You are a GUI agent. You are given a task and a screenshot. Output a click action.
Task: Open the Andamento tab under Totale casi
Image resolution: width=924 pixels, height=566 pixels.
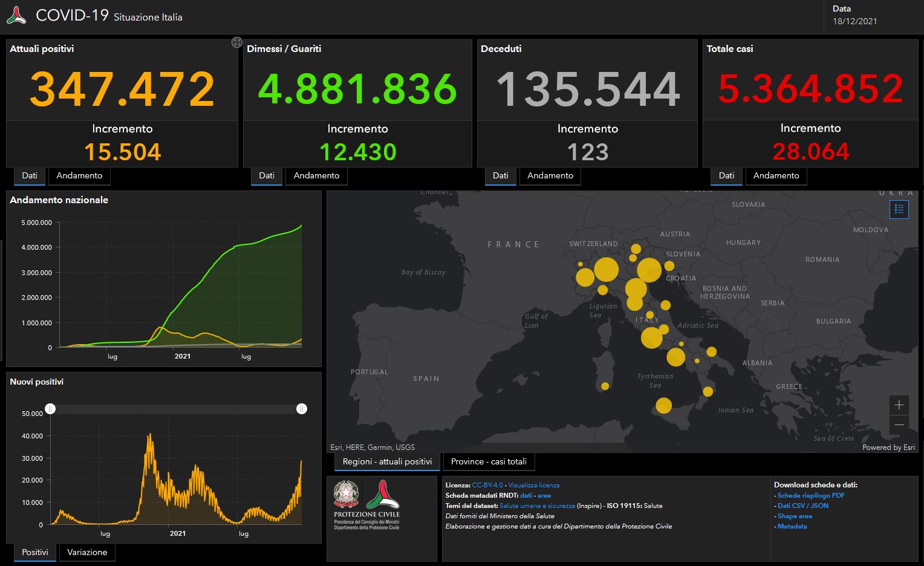coord(776,176)
